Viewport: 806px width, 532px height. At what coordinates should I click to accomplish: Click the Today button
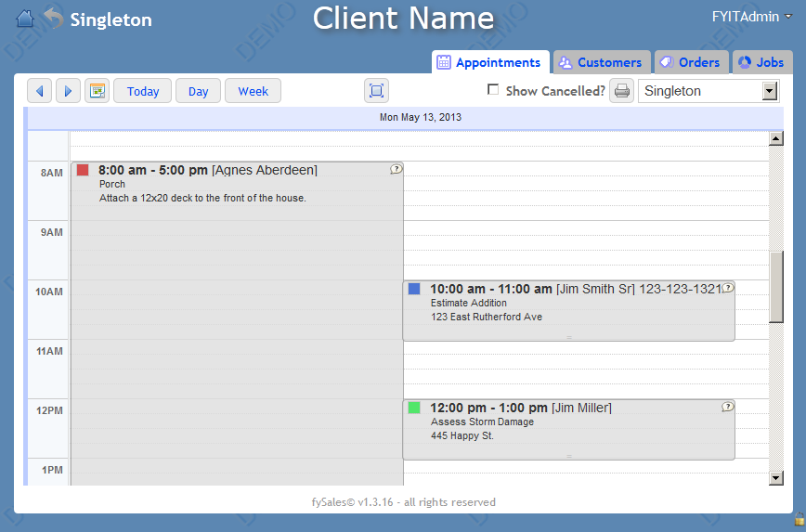click(142, 91)
